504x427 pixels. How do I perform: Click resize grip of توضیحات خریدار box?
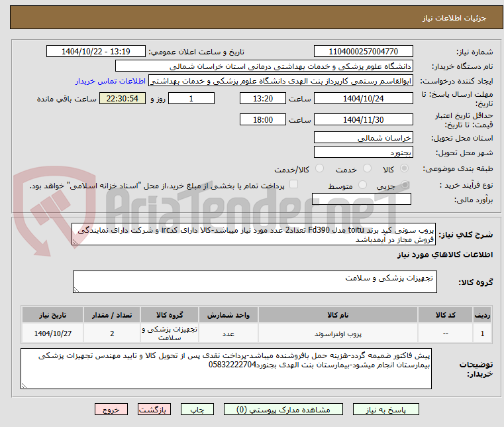click(x=24, y=385)
